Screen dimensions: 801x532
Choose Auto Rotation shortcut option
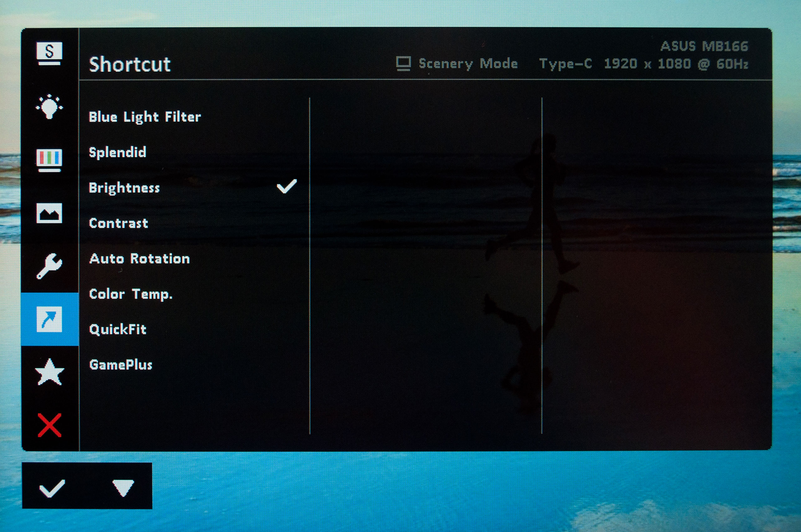point(140,259)
